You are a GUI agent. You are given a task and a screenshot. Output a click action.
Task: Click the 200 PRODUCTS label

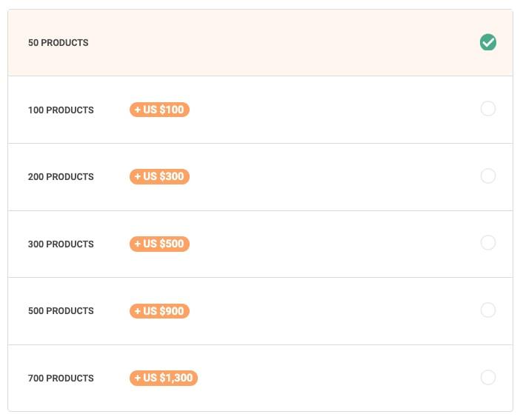(x=61, y=176)
